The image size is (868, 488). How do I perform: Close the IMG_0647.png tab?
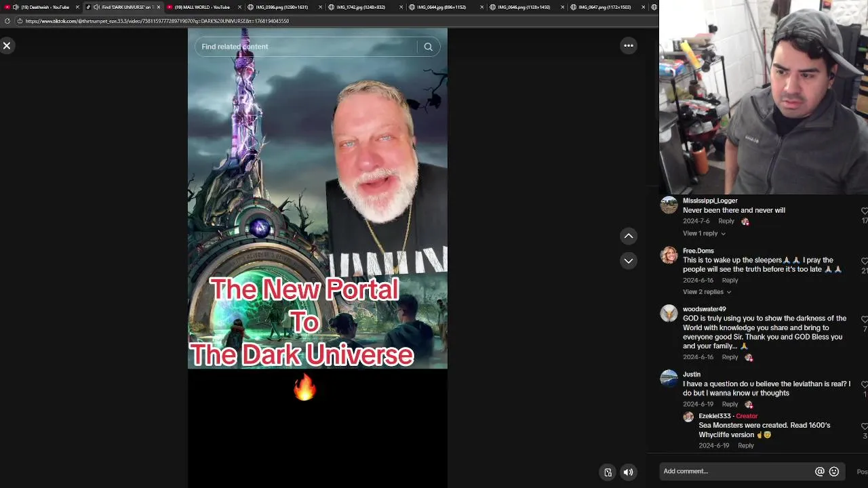point(644,7)
